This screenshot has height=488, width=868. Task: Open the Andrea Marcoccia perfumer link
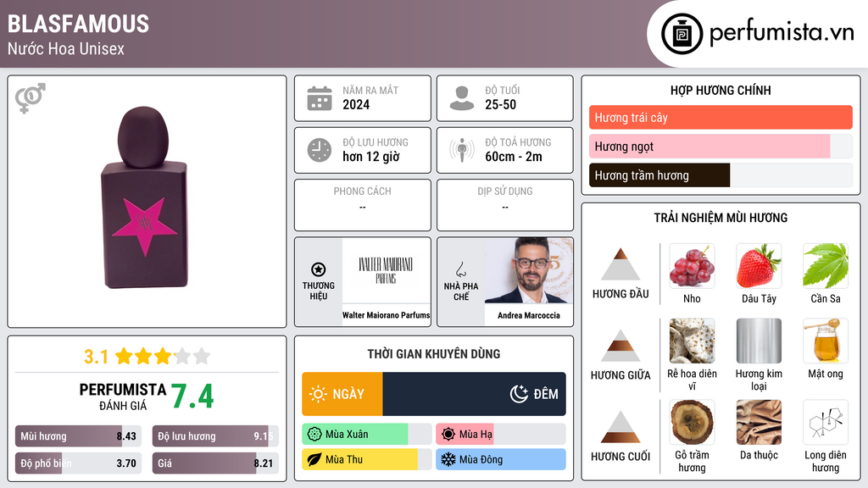529,315
